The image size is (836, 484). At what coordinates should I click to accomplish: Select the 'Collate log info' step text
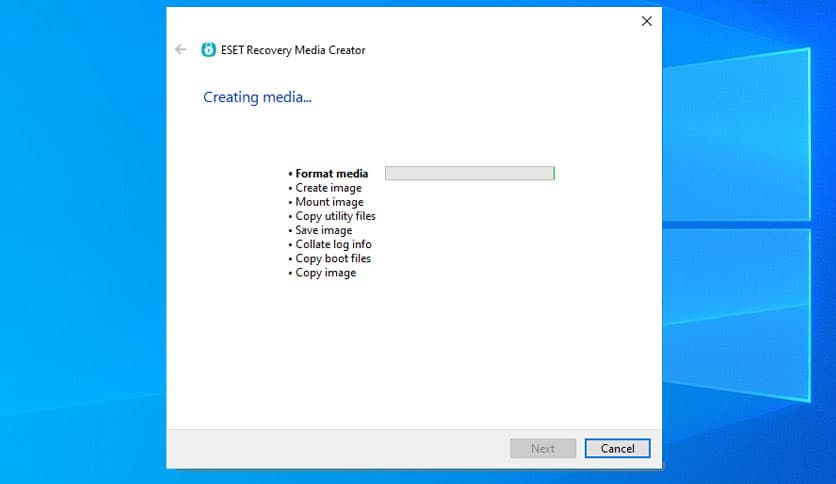click(x=333, y=245)
